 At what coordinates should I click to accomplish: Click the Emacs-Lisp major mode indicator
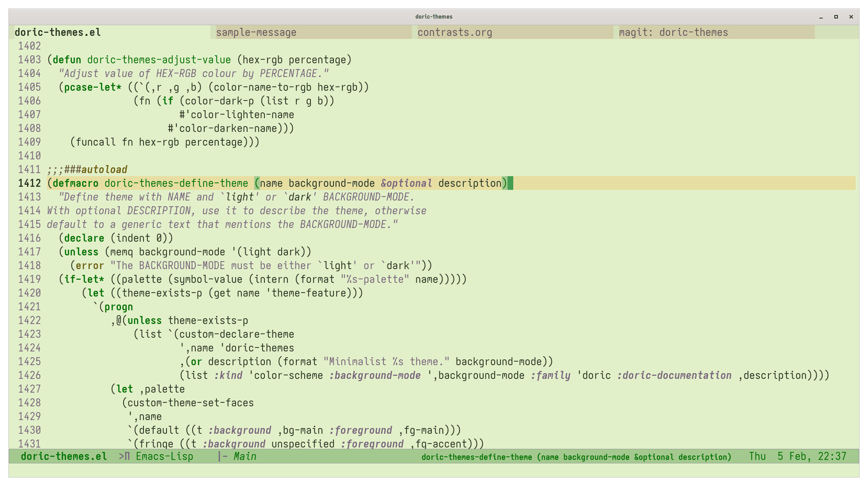(164, 456)
